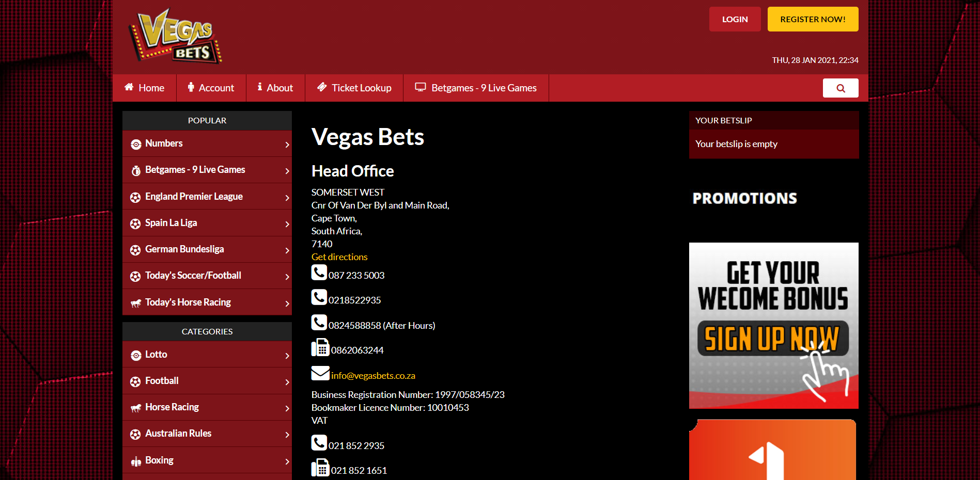Click the German Bundesliga soccer ball icon

[135, 250]
